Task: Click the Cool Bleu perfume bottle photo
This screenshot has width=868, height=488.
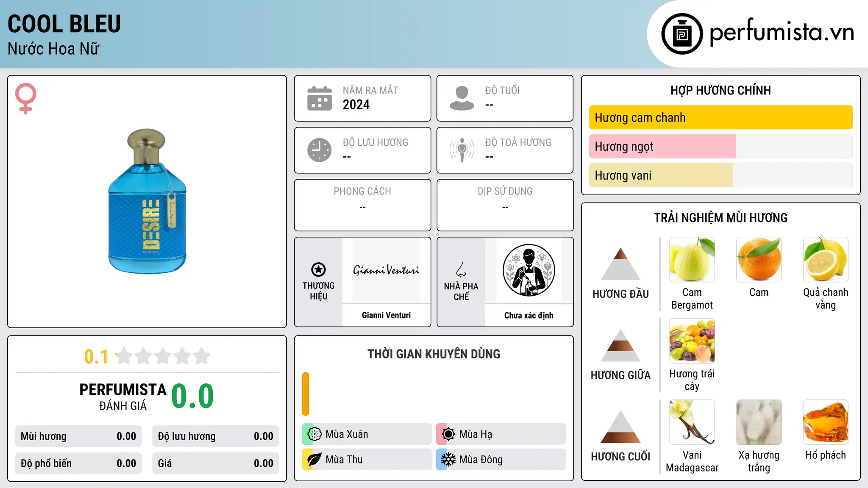Action: click(147, 201)
